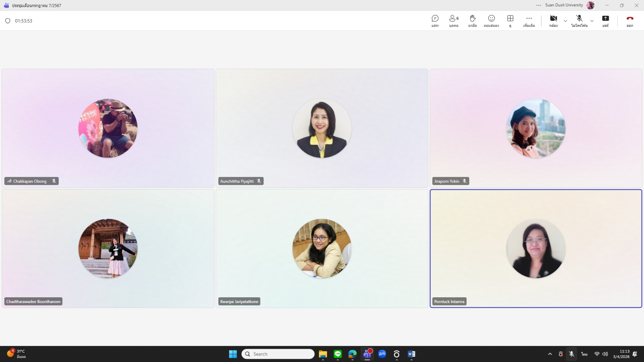Adjust the volume via the speaker tray icon

(x=605, y=354)
